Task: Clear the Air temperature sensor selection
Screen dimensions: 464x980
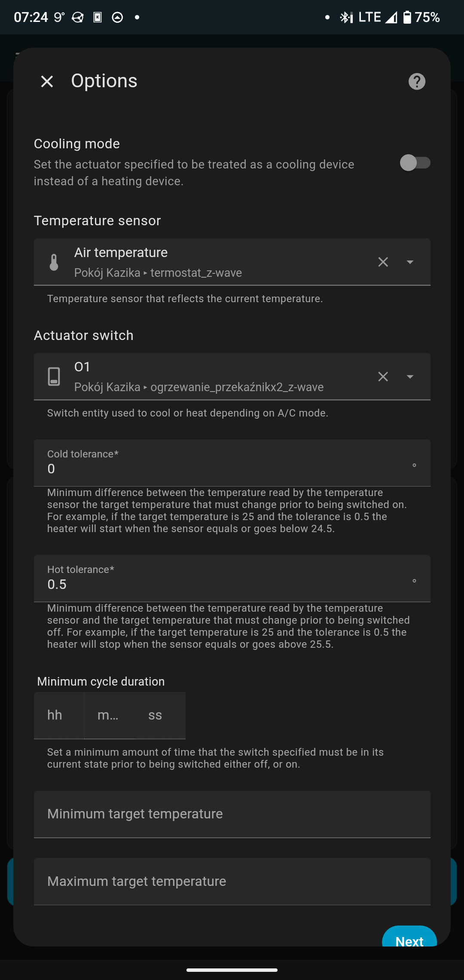Action: tap(383, 262)
